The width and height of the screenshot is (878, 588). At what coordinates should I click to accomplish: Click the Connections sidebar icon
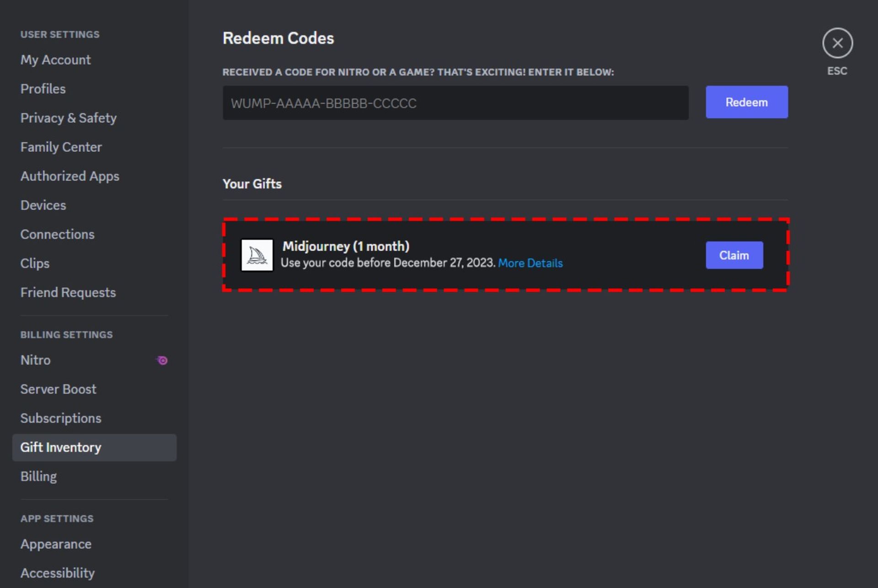pyautogui.click(x=57, y=234)
